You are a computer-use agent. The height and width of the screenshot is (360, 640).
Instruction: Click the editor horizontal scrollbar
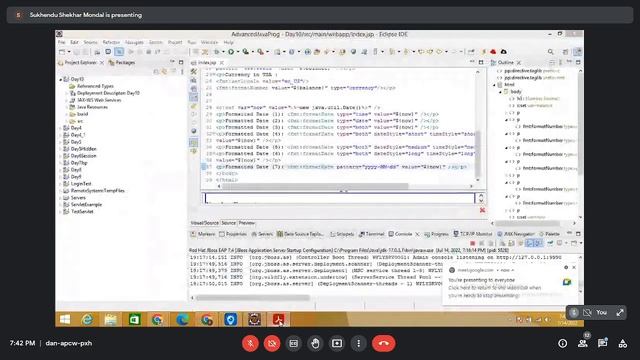click(x=315, y=186)
